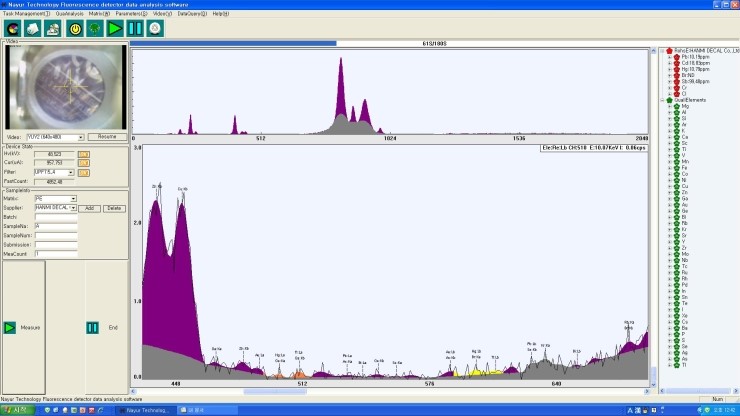The height and width of the screenshot is (416, 740).
Task: Click the Batch input field
Action: tap(55, 216)
